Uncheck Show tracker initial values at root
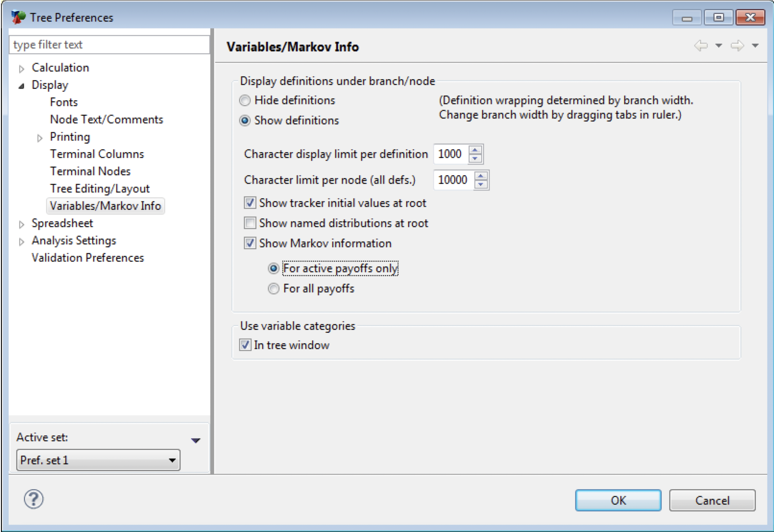Image resolution: width=774 pixels, height=532 pixels. tap(250, 203)
